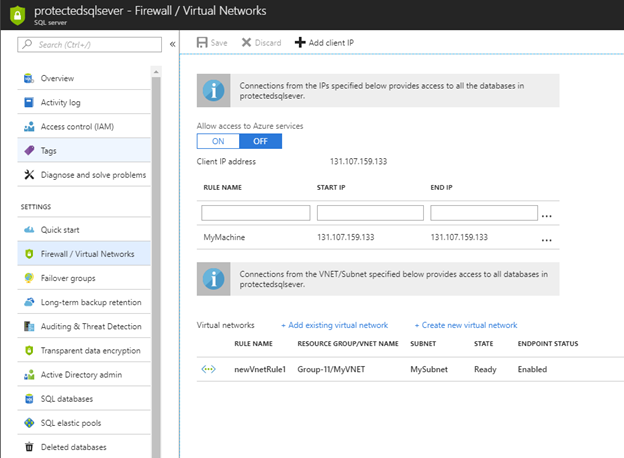Screen dimensions: 624x458
Task: Turn ON Allow access to Azure services
Action: (x=218, y=141)
